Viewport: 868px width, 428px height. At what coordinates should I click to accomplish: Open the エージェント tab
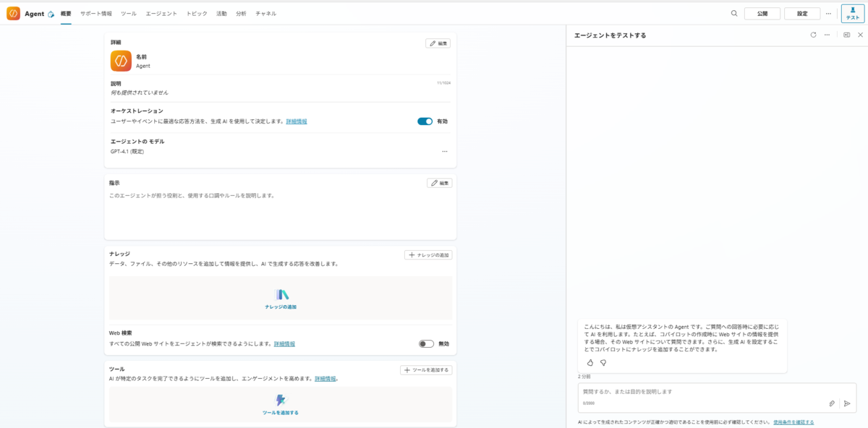161,14
